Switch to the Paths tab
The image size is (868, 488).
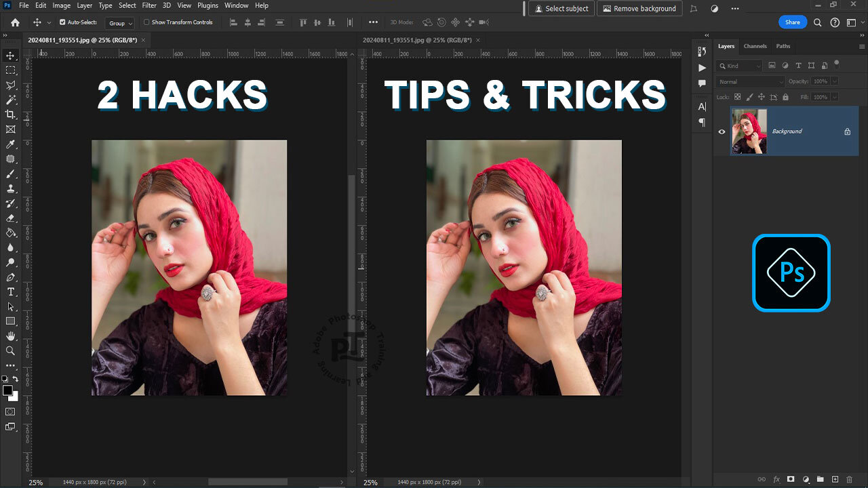(x=783, y=46)
